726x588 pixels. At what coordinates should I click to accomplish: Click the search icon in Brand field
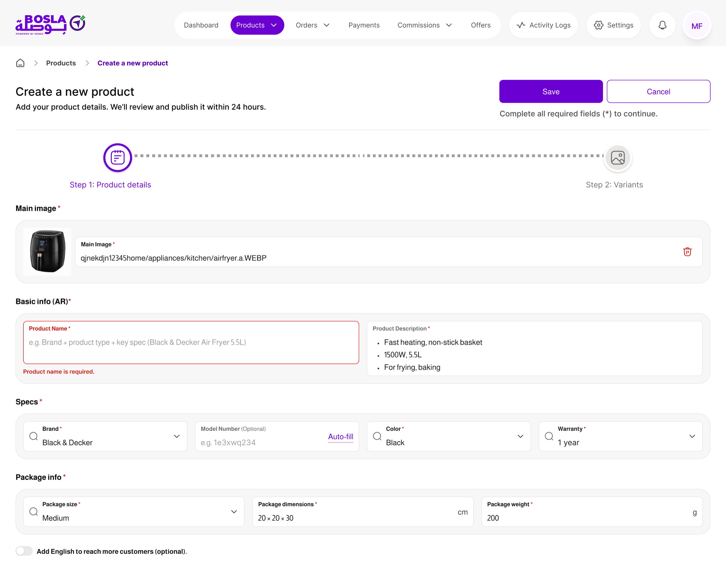(34, 436)
